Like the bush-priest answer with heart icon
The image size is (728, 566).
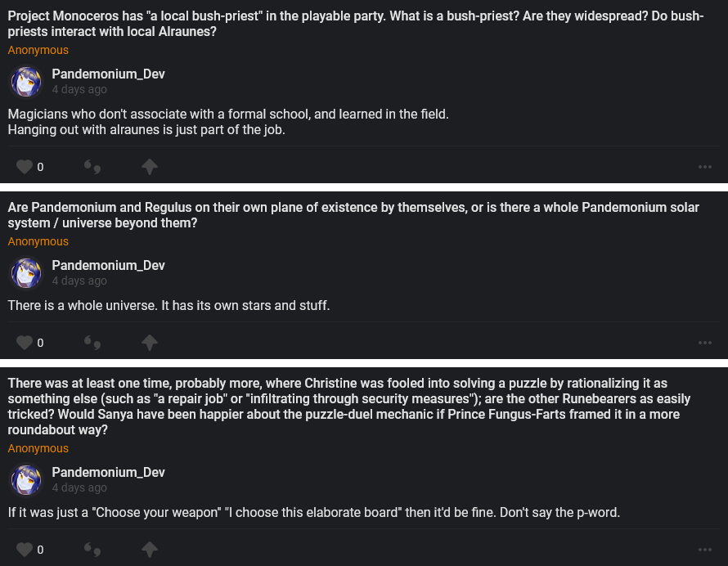25,167
